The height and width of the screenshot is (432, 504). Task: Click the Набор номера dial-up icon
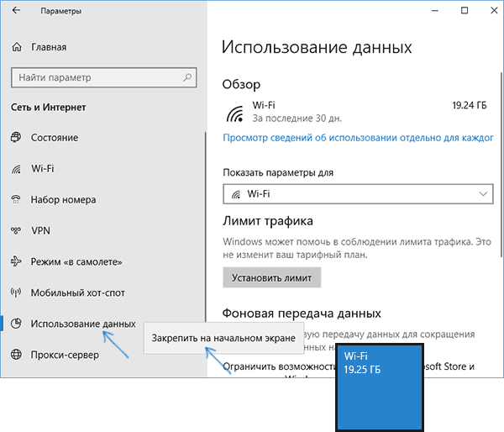point(16,199)
